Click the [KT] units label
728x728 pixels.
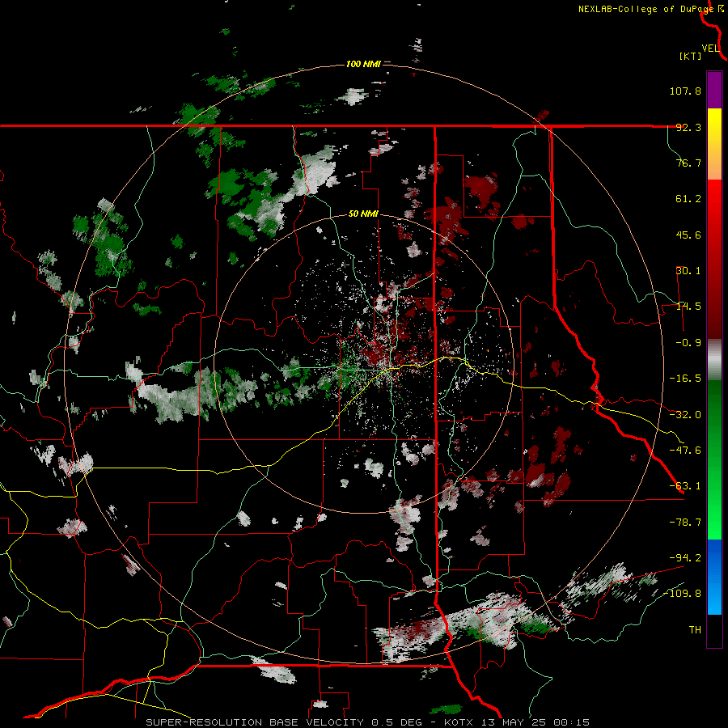690,56
